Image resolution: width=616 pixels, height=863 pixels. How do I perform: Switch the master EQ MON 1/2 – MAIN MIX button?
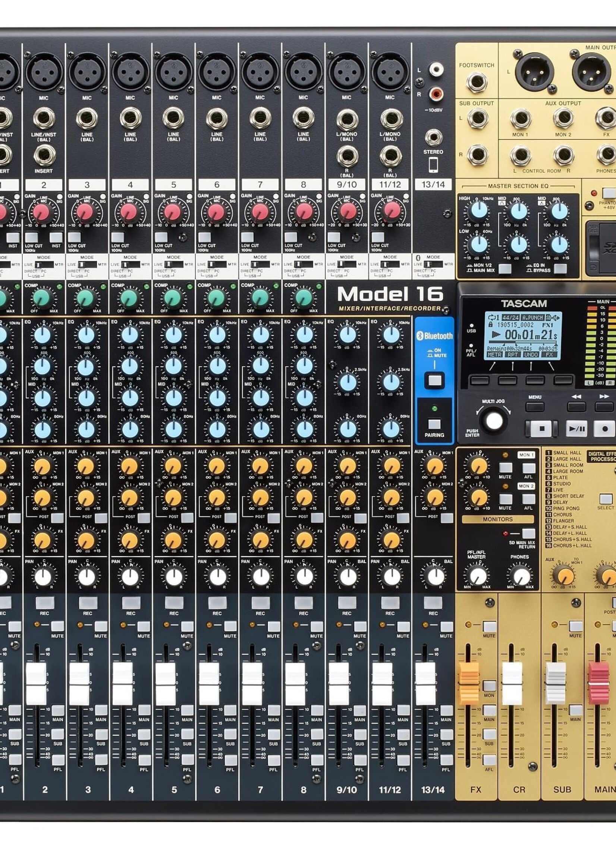(x=505, y=269)
